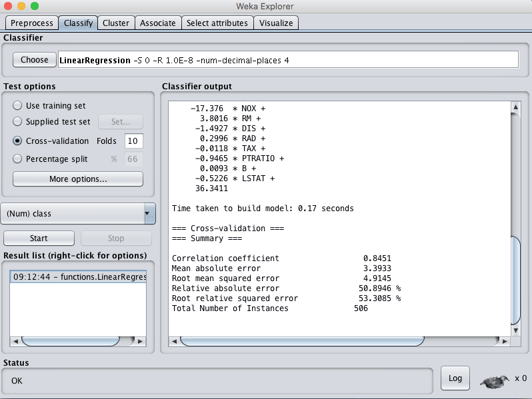
Task: Click the Root relative squared error value 53.3085
Action: point(375,298)
